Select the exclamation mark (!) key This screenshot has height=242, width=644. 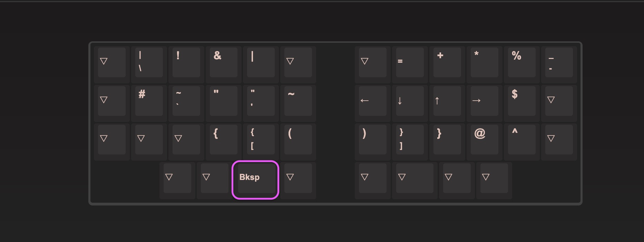click(186, 62)
